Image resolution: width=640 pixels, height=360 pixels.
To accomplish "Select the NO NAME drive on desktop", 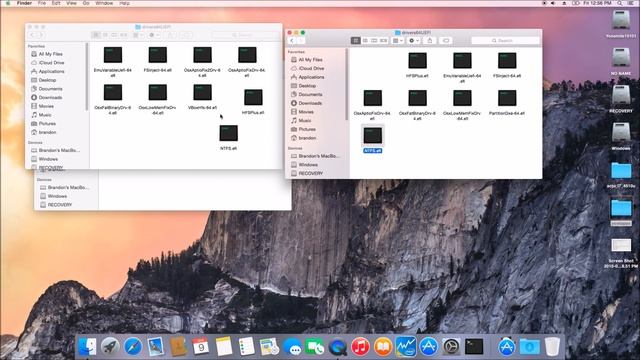I will pos(621,61).
